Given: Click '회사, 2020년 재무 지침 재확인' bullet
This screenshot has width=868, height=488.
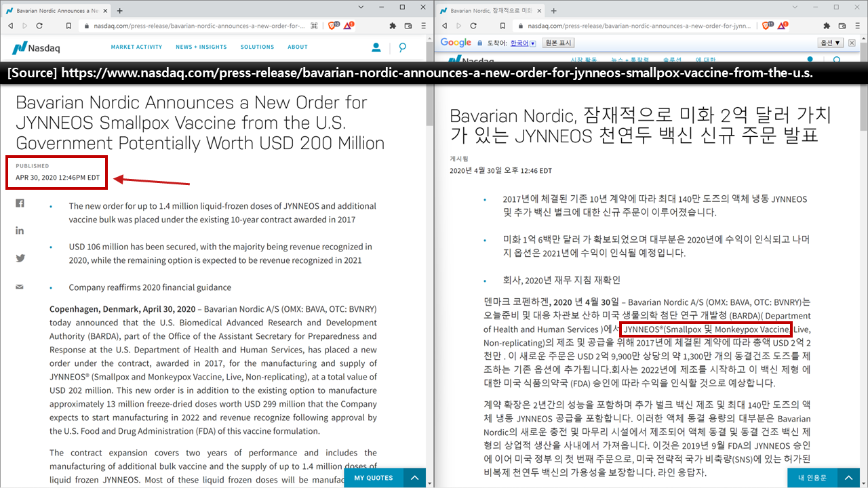Looking at the screenshot, I should [x=561, y=280].
